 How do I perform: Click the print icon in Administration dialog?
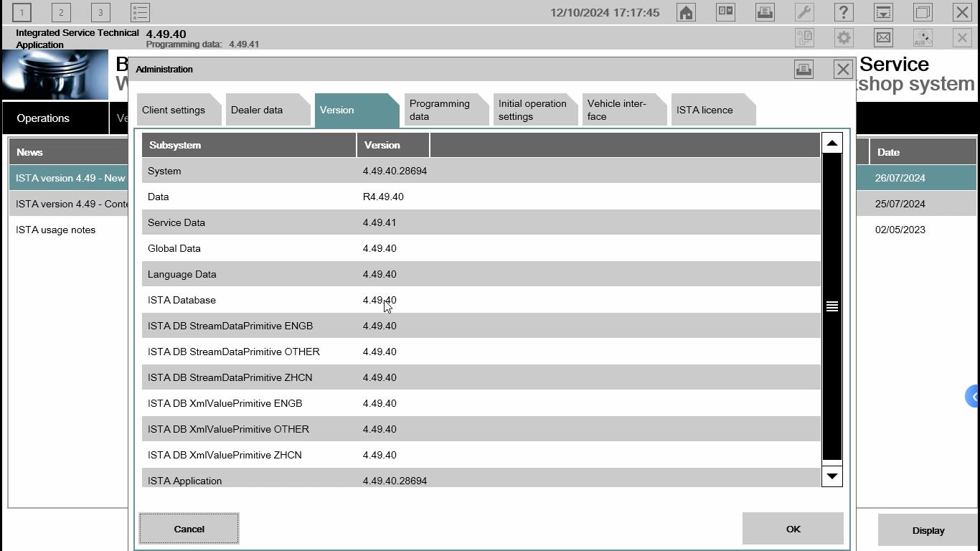(x=804, y=69)
